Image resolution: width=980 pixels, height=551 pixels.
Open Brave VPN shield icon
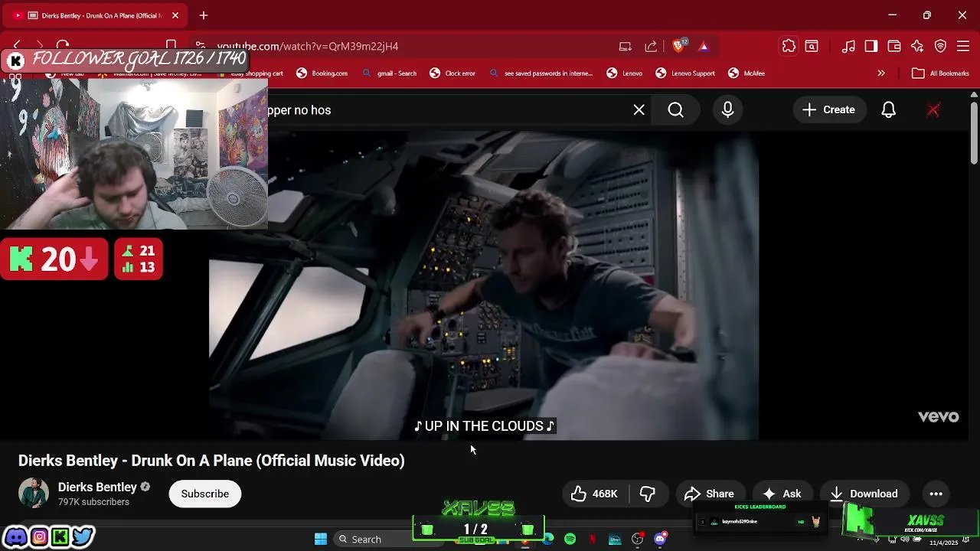coord(940,46)
